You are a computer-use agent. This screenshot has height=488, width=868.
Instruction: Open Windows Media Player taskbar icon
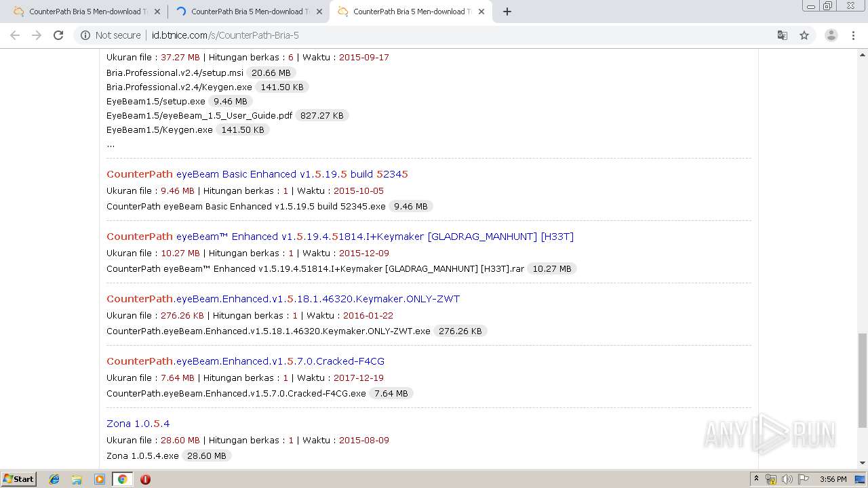point(100,479)
